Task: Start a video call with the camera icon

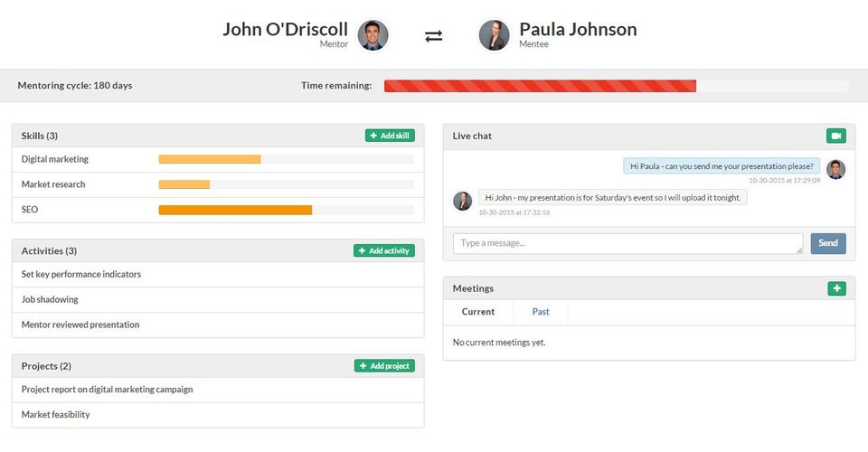Action: (x=835, y=136)
